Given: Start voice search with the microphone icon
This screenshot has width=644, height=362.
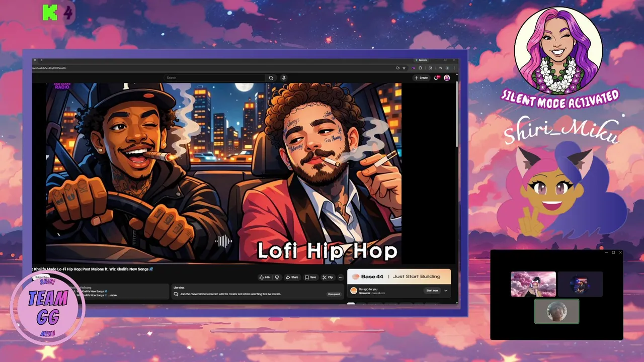Looking at the screenshot, I should click(x=284, y=78).
